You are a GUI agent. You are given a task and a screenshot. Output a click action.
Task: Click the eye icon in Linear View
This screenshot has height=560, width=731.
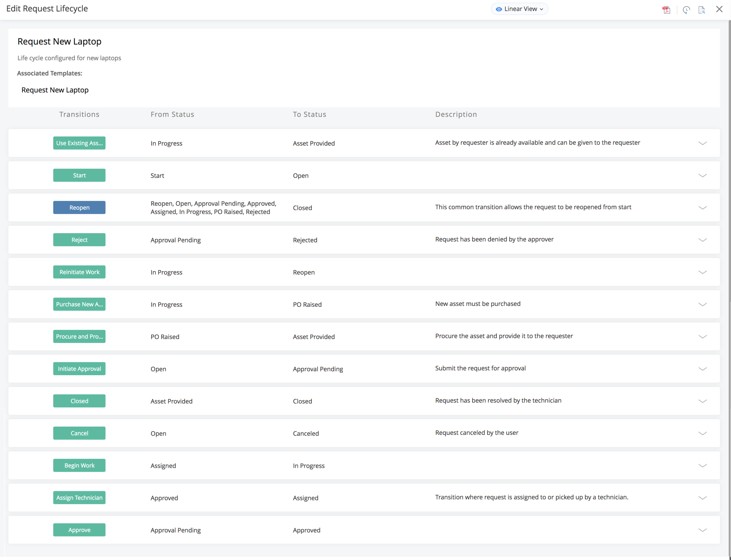click(x=499, y=9)
